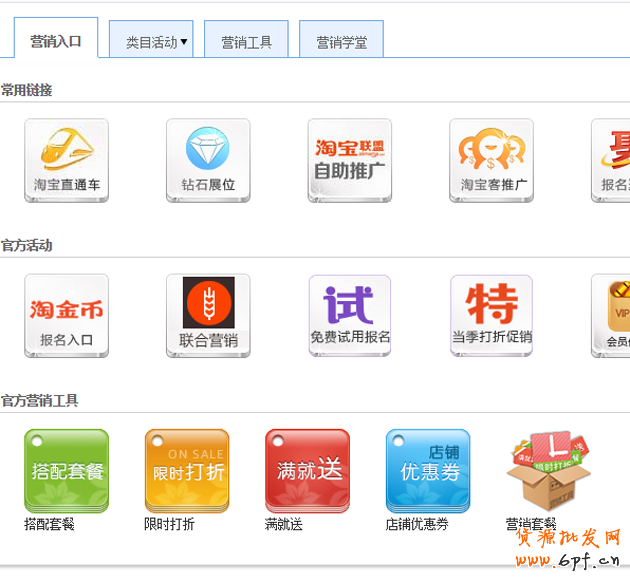Click the 满就送 text link below icon
The width and height of the screenshot is (630, 582).
284,524
